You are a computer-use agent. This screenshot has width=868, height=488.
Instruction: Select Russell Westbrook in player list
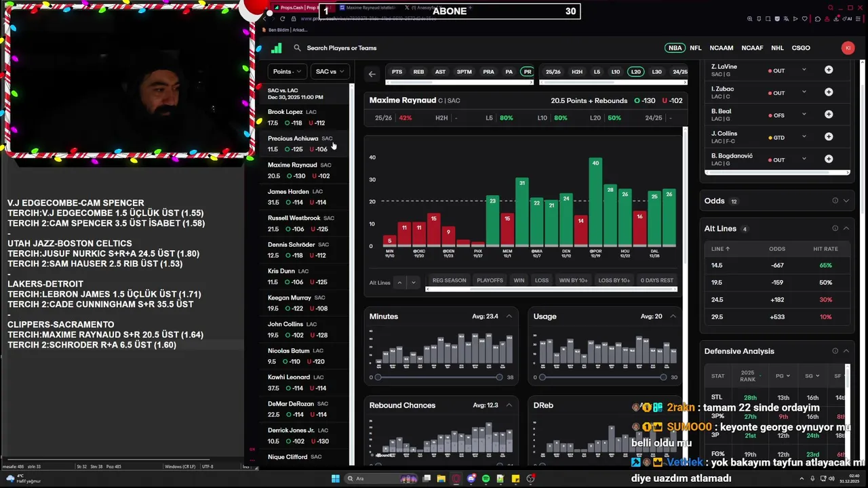pyautogui.click(x=304, y=224)
